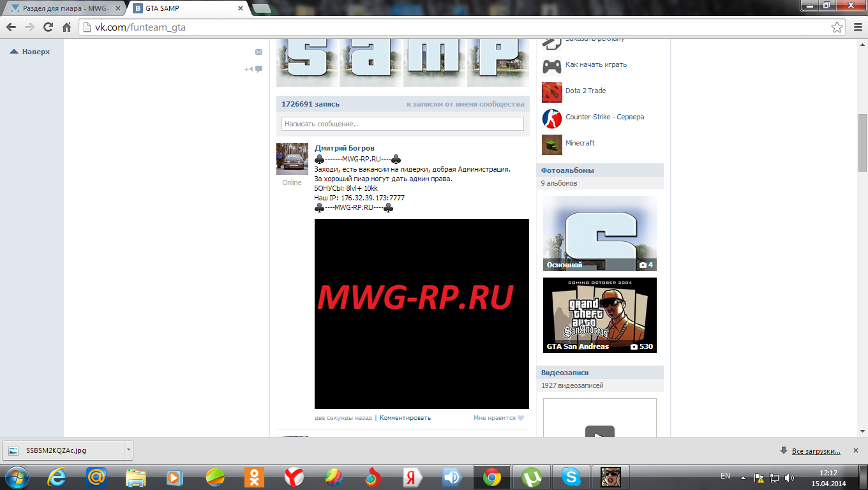Image resolution: width=868 pixels, height=490 pixels.
Task: Open the Видеозаписи section header
Action: point(600,373)
